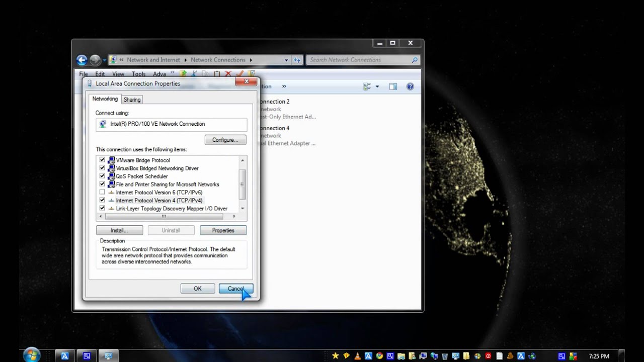Expand the address bar history dropdown
This screenshot has height=362, width=644.
tap(286, 60)
